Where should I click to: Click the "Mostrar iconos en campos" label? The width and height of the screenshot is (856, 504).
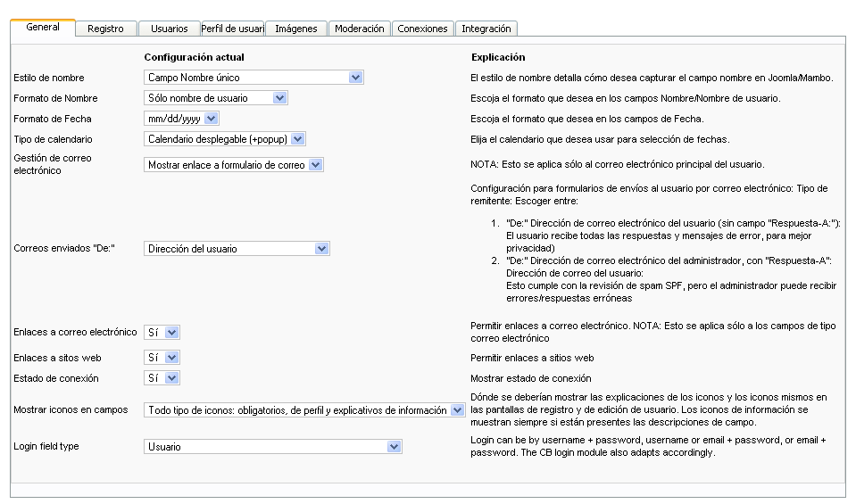(71, 409)
